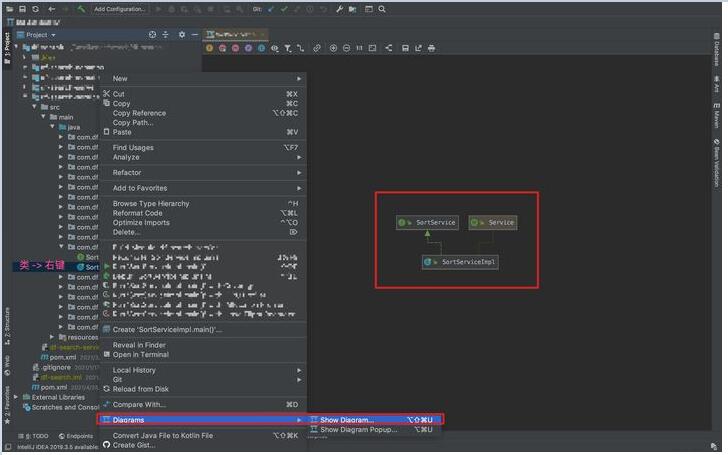Expand External Libraries node
Image resolution: width=728 pixels, height=455 pixels.
click(16, 397)
